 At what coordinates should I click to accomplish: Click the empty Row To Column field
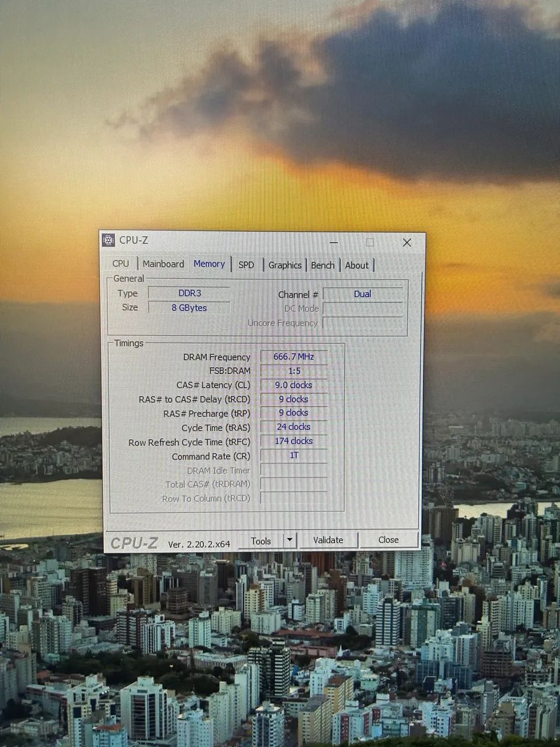[x=294, y=498]
